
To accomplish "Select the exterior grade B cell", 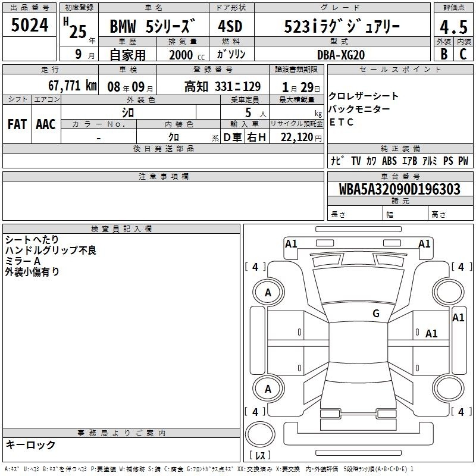I will point(443,54).
